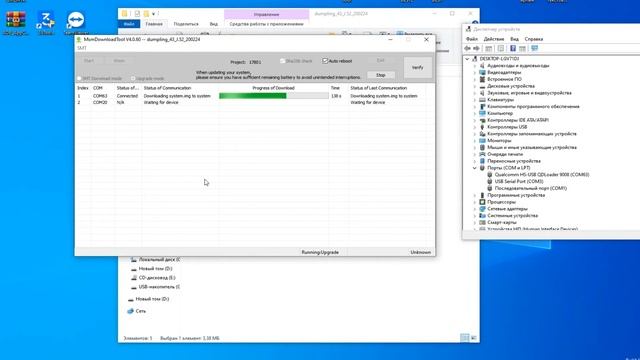Open the Вид menu in Device Manager
The height and width of the screenshot is (360, 640).
point(514,39)
